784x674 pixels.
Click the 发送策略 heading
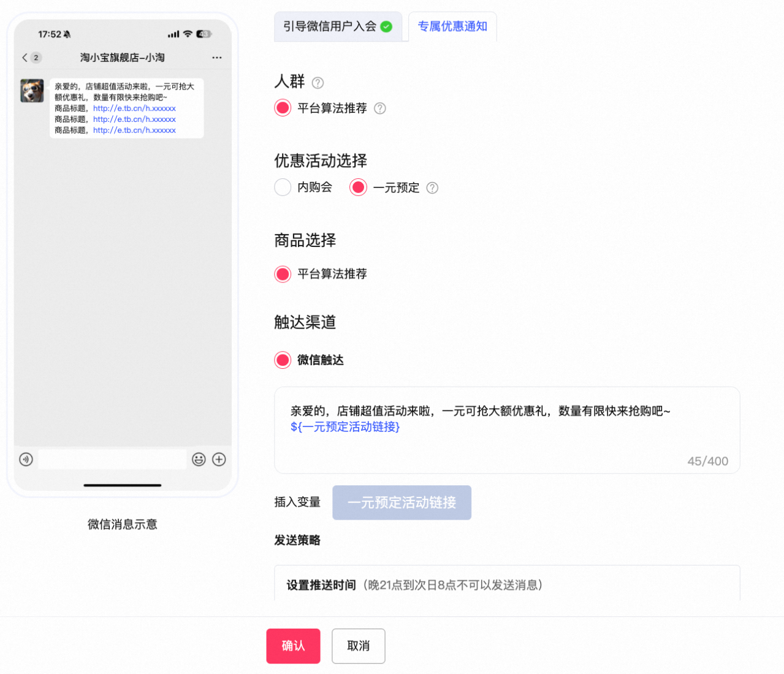pos(297,540)
